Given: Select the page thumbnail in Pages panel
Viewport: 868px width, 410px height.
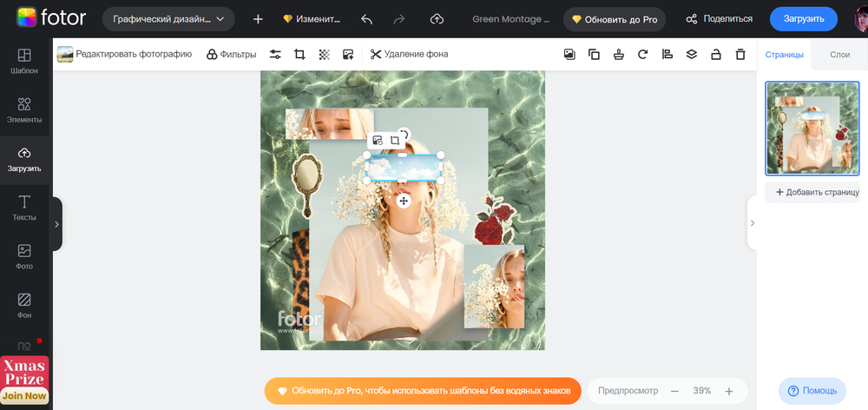Looking at the screenshot, I should 812,129.
